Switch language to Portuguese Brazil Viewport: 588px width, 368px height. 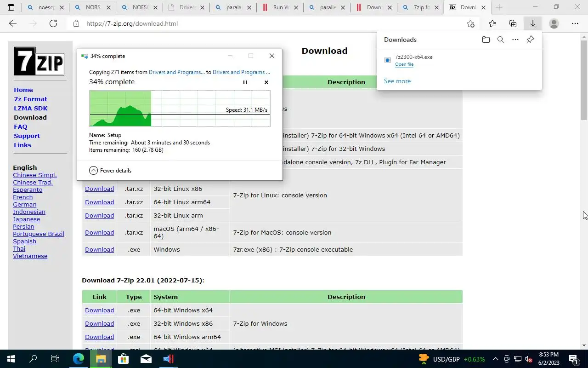coord(39,234)
